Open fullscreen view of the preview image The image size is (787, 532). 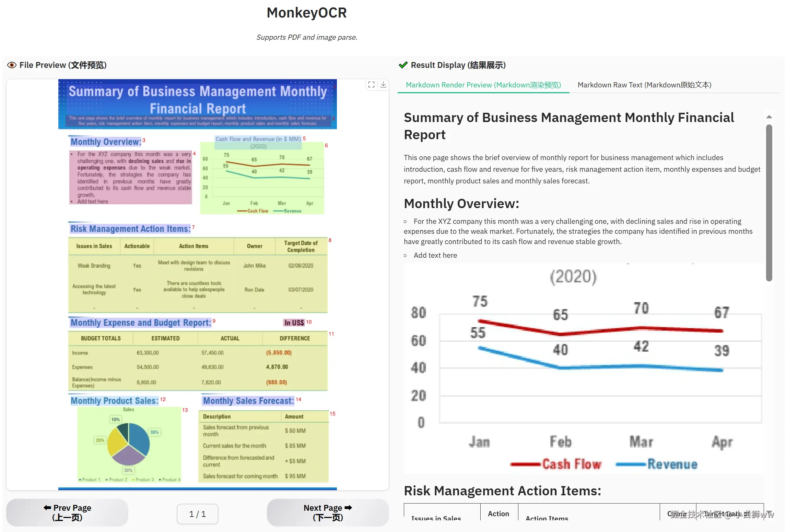[x=371, y=85]
